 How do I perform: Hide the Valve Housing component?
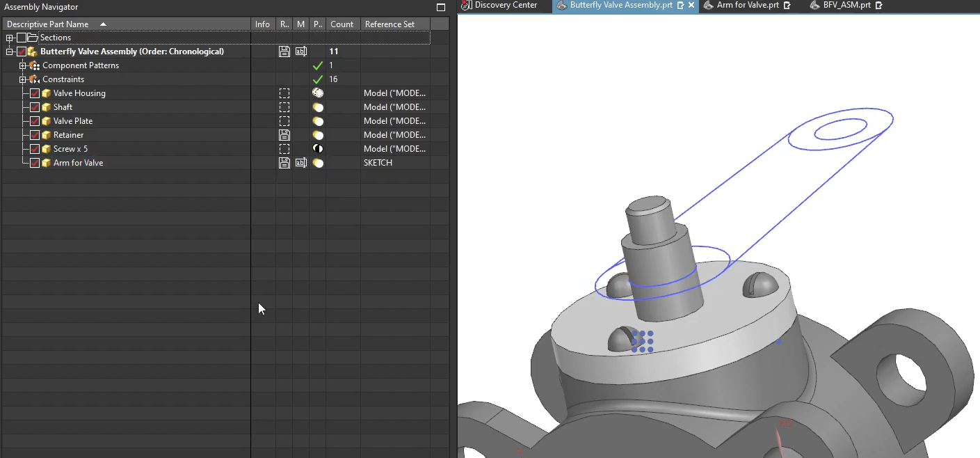pos(35,93)
